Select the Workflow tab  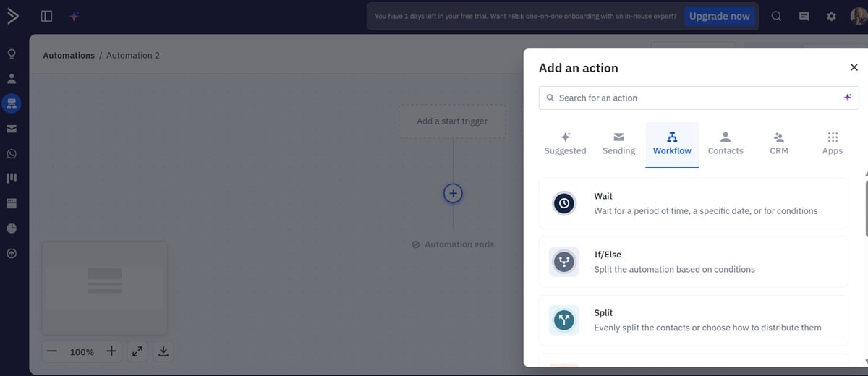coord(672,144)
